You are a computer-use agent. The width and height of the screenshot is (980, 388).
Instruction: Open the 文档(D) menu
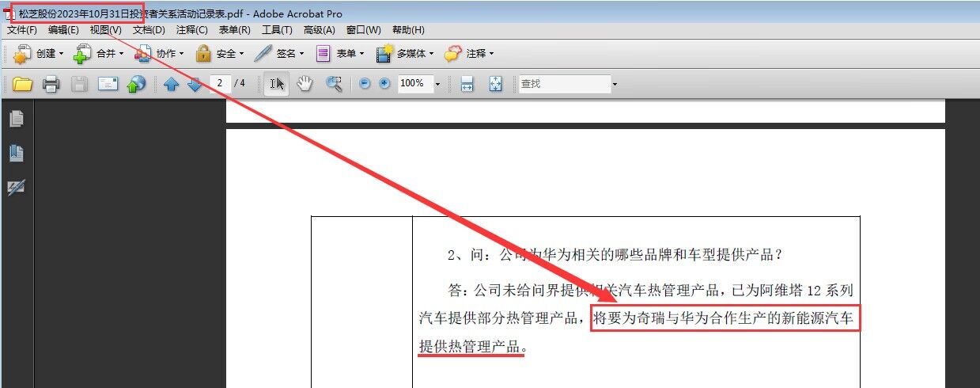[149, 30]
